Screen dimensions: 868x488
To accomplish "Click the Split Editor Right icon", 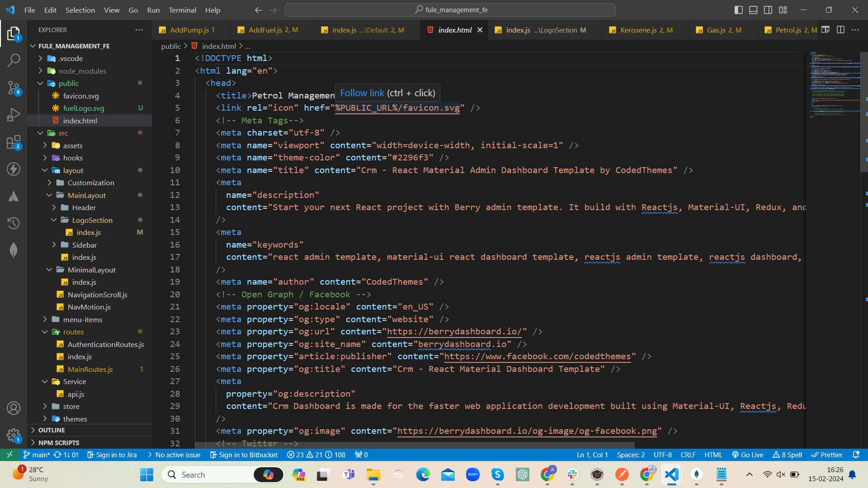I will [840, 30].
